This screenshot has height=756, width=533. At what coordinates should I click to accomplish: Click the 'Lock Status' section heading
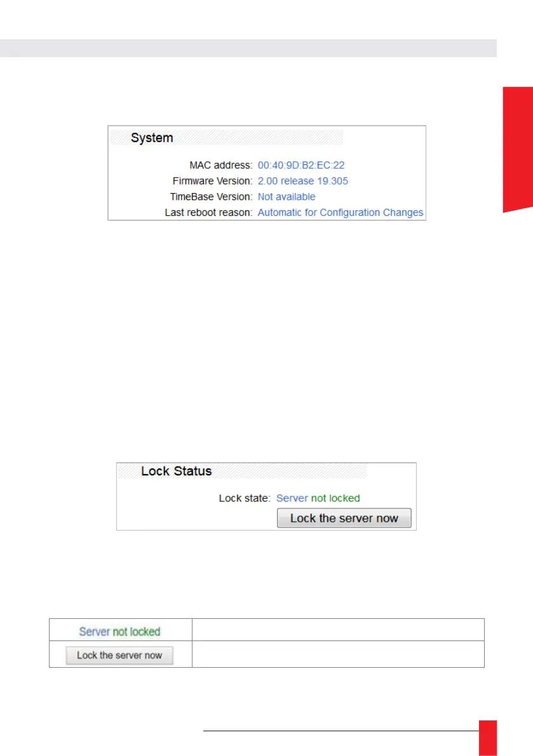point(176,471)
